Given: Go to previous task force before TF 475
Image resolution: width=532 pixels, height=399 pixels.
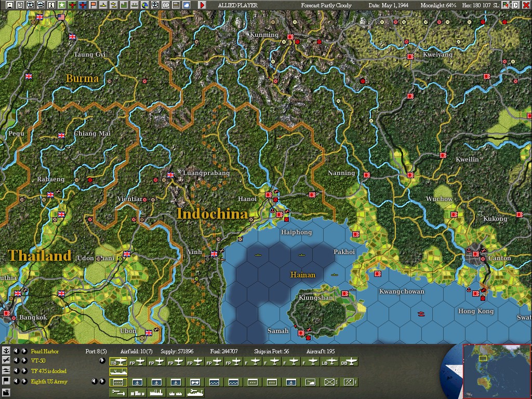Looking at the screenshot, I should pyautogui.click(x=16, y=370).
